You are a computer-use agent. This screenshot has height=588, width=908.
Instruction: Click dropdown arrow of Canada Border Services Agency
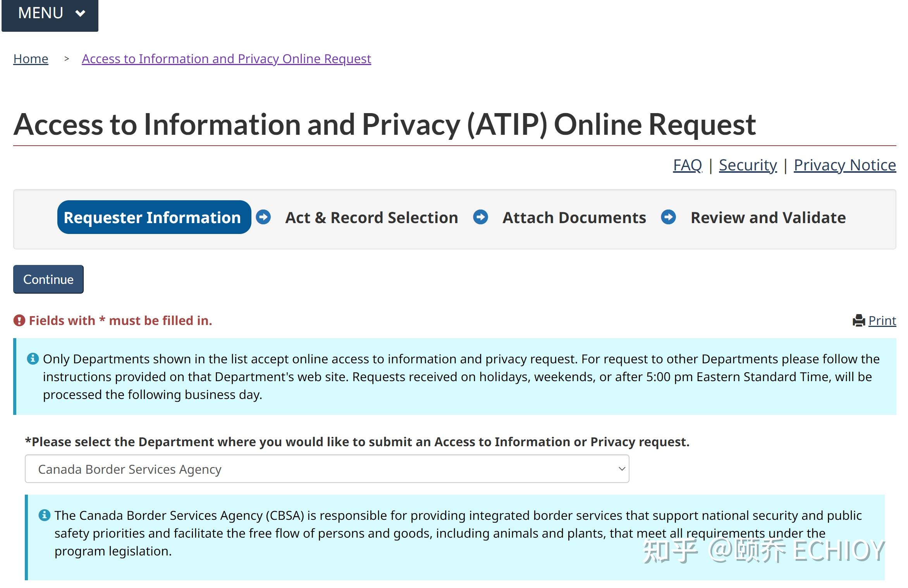pos(621,469)
